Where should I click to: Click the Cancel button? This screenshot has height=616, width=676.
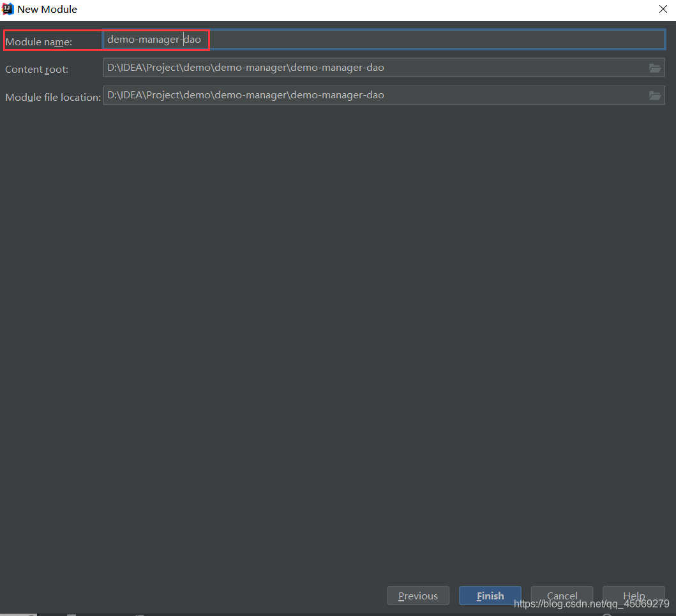pos(562,596)
